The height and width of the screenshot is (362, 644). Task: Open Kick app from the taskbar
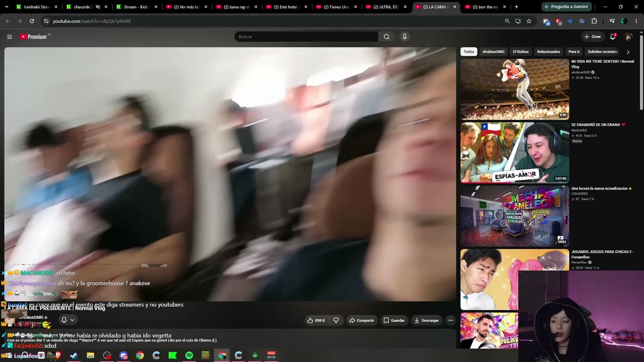173,355
